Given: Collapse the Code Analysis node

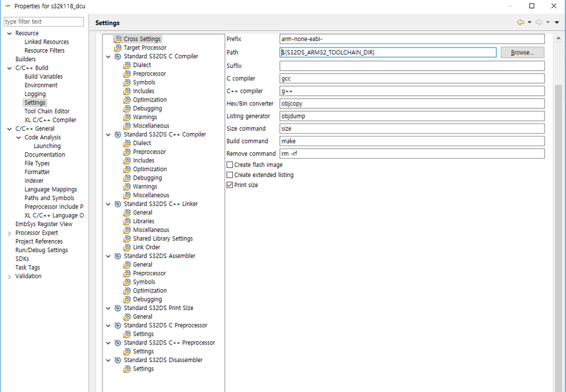Looking at the screenshot, I should [19, 138].
